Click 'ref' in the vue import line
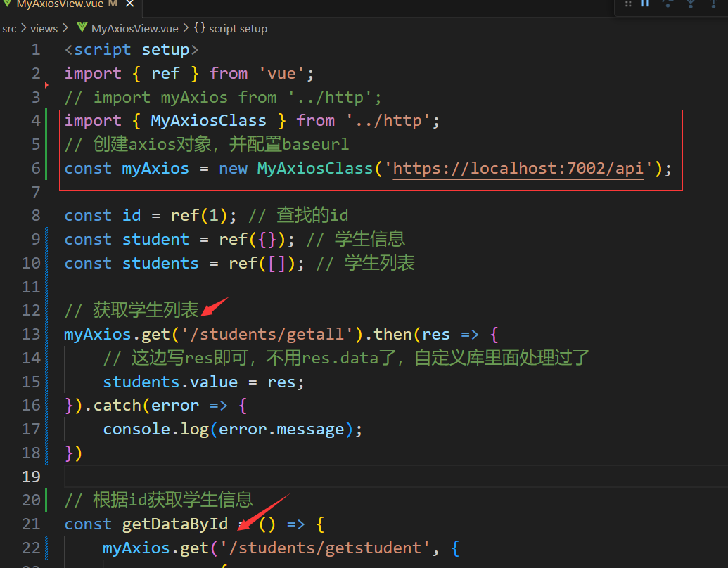The image size is (728, 568). pyautogui.click(x=165, y=73)
